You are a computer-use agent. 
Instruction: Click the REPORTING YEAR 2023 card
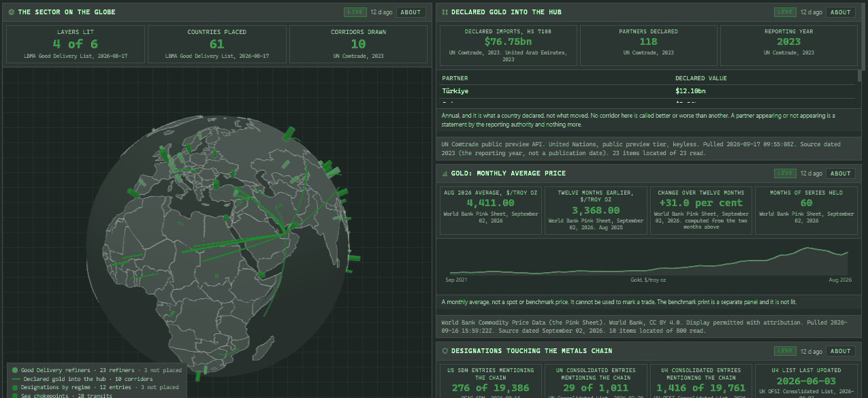(x=788, y=46)
